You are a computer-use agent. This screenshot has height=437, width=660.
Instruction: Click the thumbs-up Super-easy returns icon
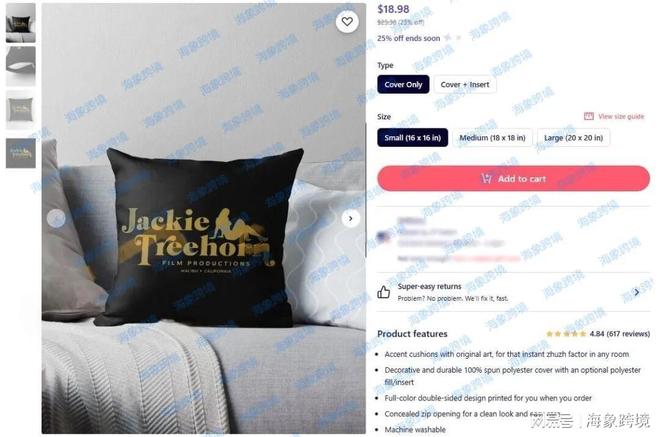(383, 292)
